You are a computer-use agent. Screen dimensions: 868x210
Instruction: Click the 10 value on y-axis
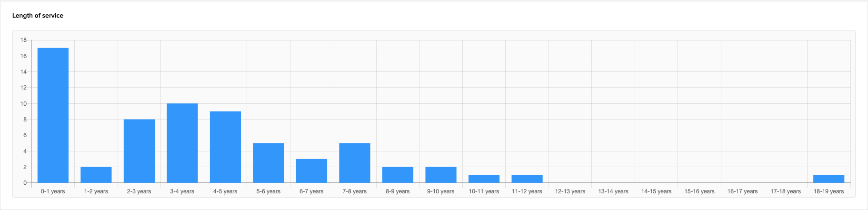[23, 104]
